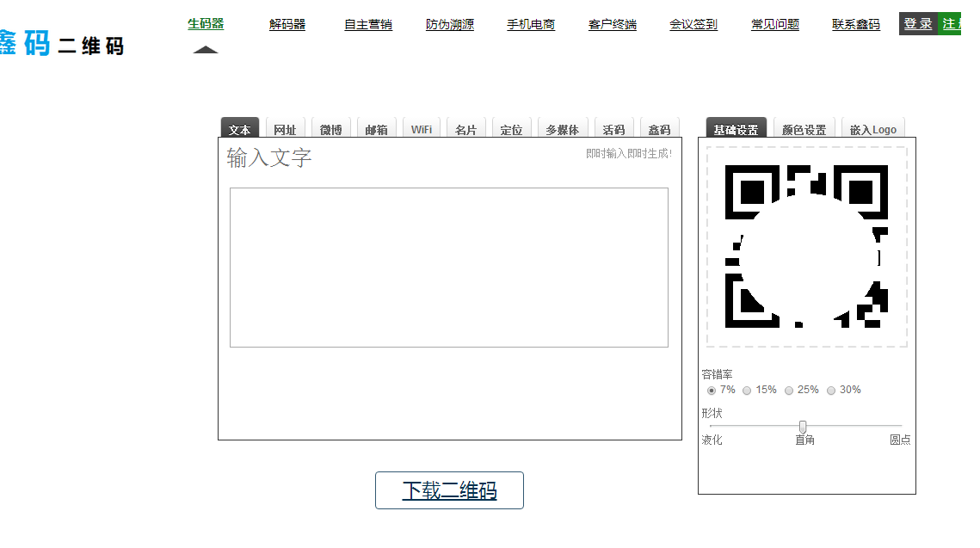Screen dimensions: 980x548
Task: Visit the 手机电商 page
Action: point(531,24)
